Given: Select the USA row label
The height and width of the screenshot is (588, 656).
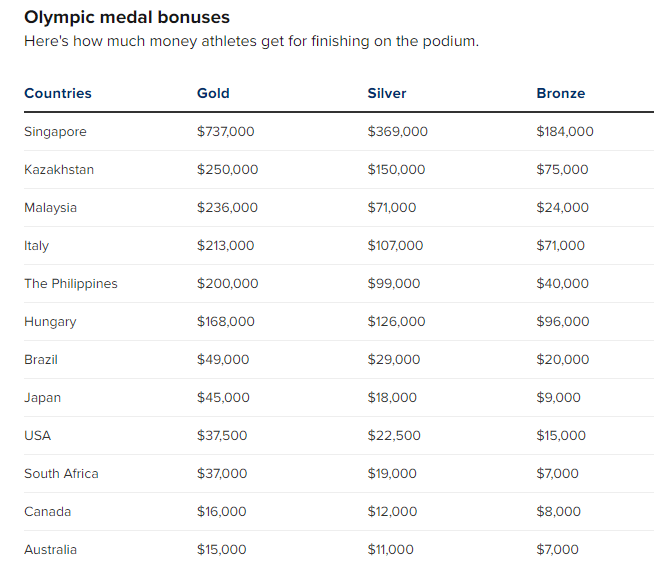Looking at the screenshot, I should pyautogui.click(x=37, y=436).
